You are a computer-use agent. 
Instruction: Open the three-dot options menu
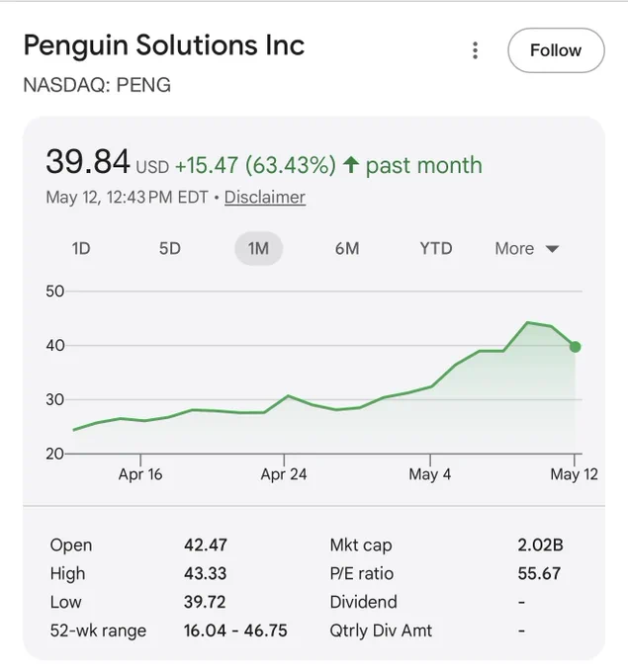[475, 50]
